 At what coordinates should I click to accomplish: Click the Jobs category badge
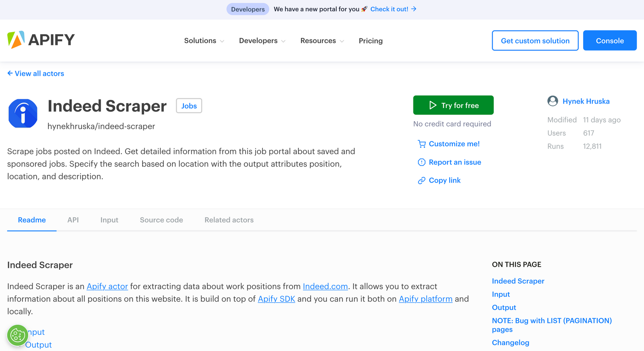(x=189, y=106)
